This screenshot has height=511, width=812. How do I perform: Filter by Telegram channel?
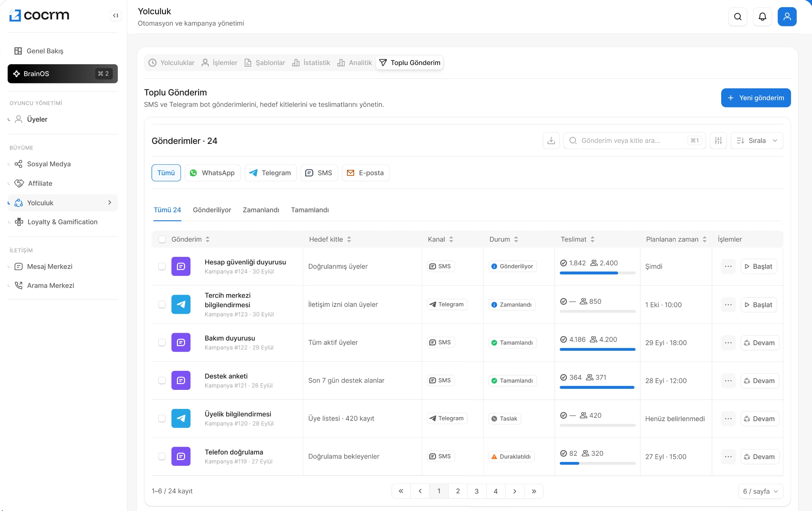[270, 173]
